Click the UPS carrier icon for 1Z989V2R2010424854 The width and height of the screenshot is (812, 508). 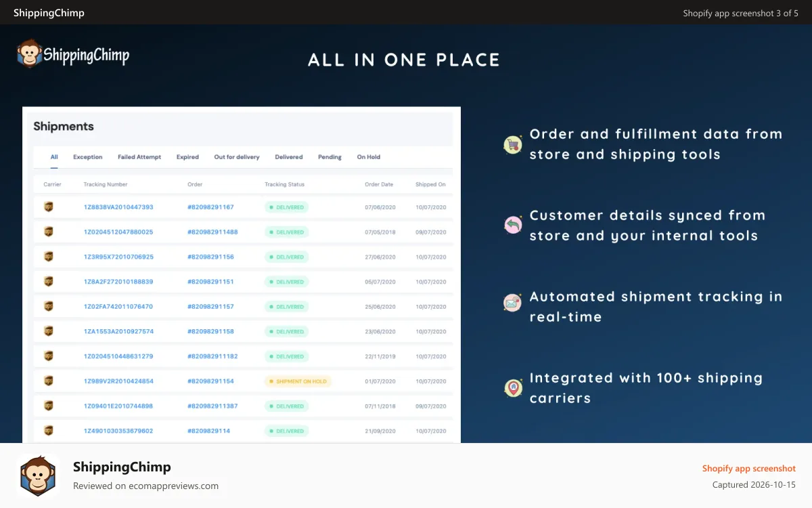[x=48, y=381]
